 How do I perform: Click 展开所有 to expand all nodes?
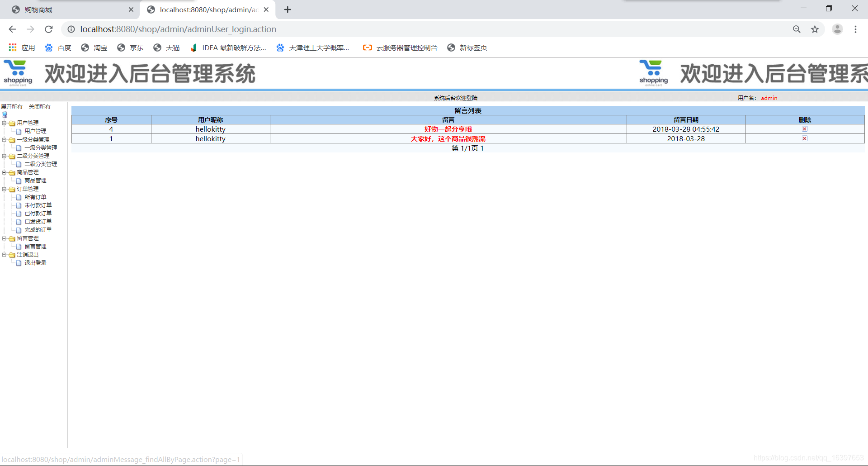click(12, 107)
